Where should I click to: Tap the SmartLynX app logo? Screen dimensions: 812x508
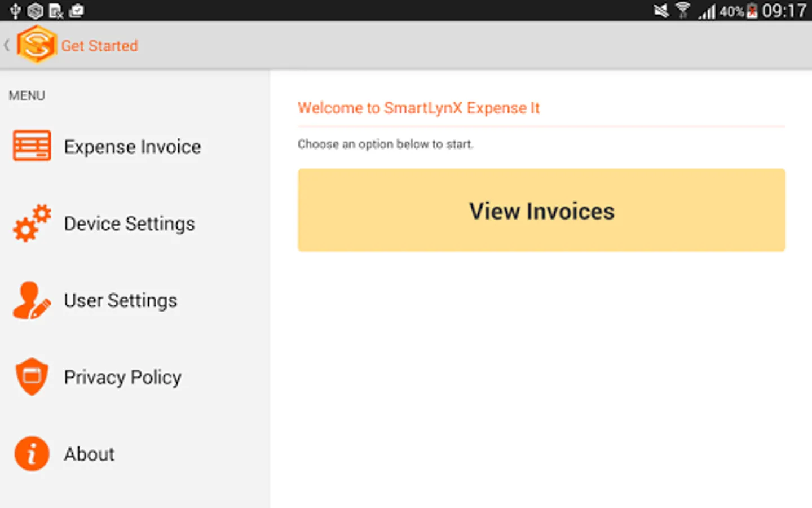coord(37,45)
